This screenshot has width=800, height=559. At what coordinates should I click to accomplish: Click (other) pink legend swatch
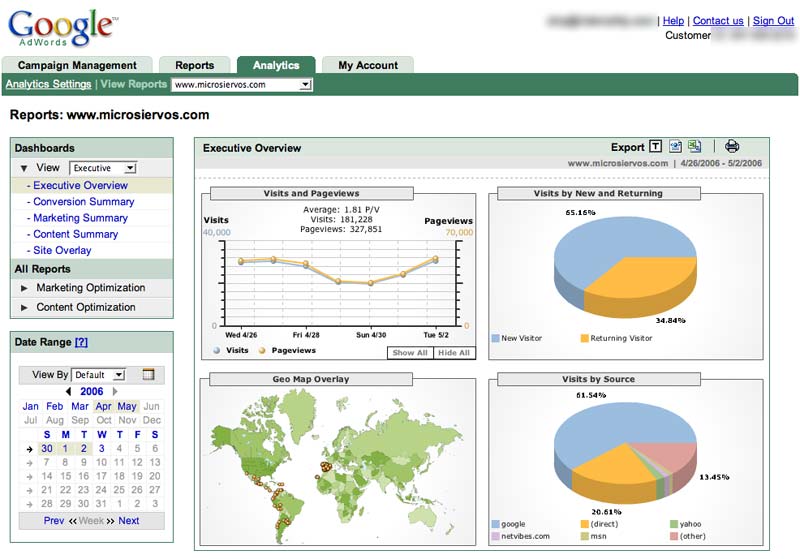673,536
